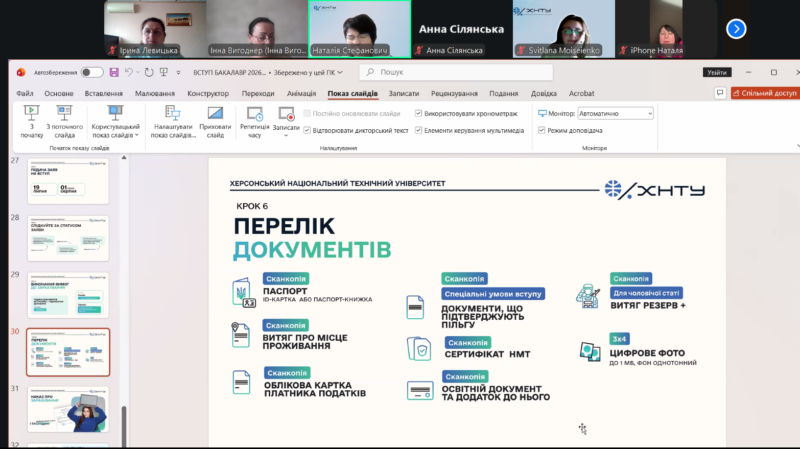
Task: Start slideshow from beginning (З початку)
Action: pyautogui.click(x=31, y=119)
